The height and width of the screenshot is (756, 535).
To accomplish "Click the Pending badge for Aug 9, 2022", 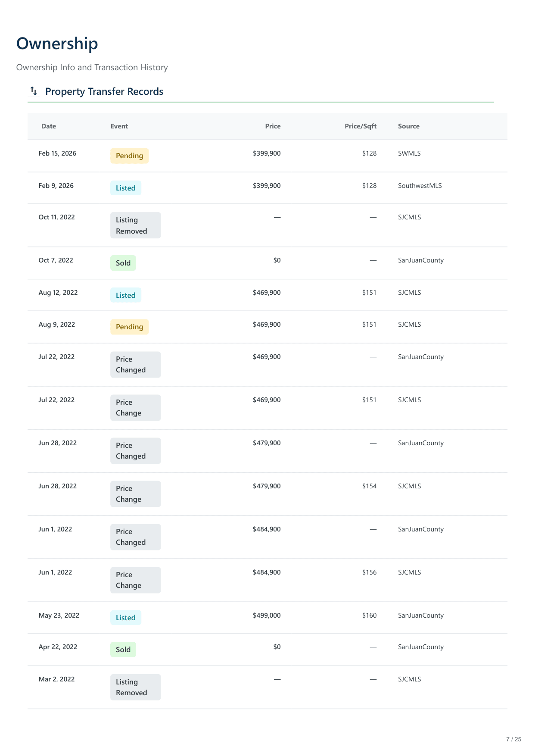I will point(129,327).
